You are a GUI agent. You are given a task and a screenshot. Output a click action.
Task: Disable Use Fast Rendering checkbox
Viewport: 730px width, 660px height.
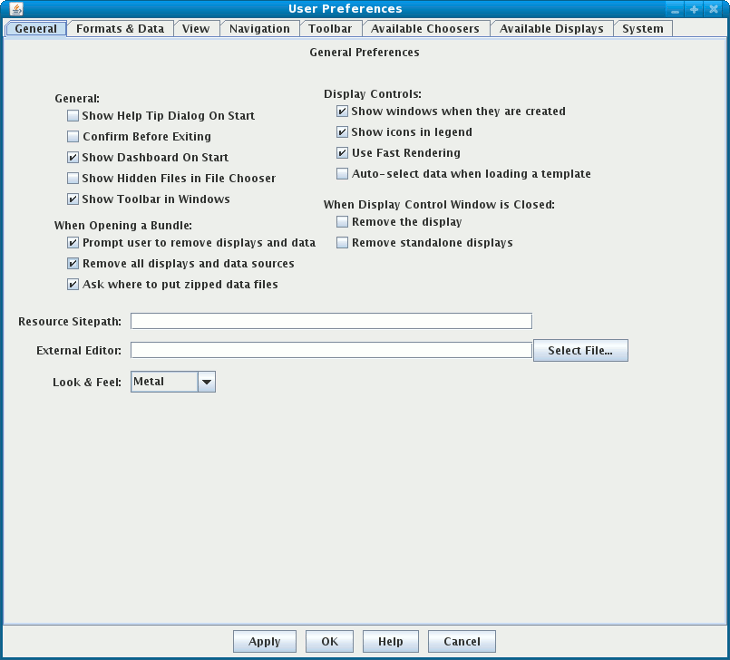[342, 153]
